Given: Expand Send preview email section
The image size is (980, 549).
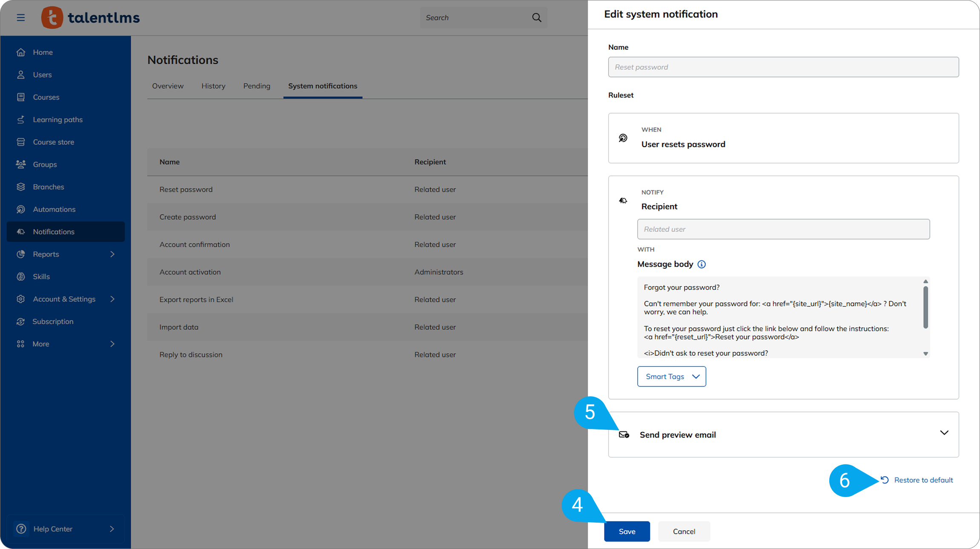Looking at the screenshot, I should click(944, 433).
